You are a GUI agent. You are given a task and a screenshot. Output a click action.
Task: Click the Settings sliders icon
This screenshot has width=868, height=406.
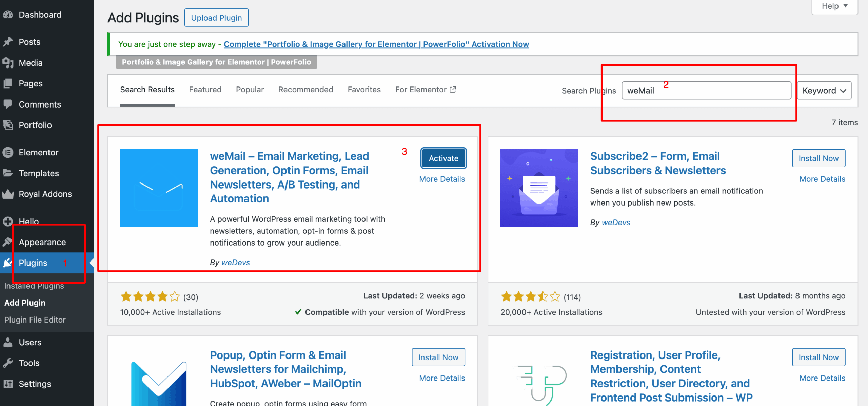point(8,384)
